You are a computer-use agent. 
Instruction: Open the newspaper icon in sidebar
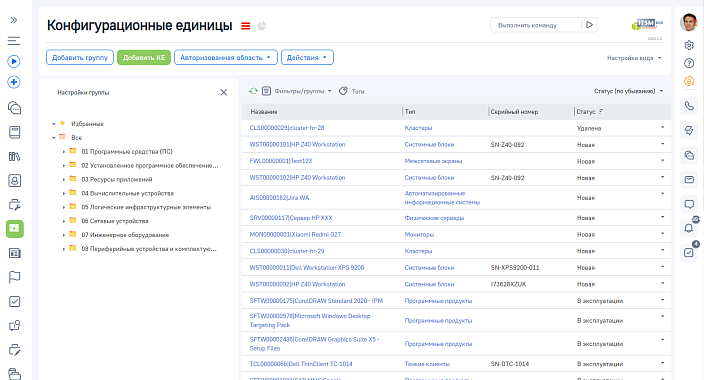coord(14,253)
